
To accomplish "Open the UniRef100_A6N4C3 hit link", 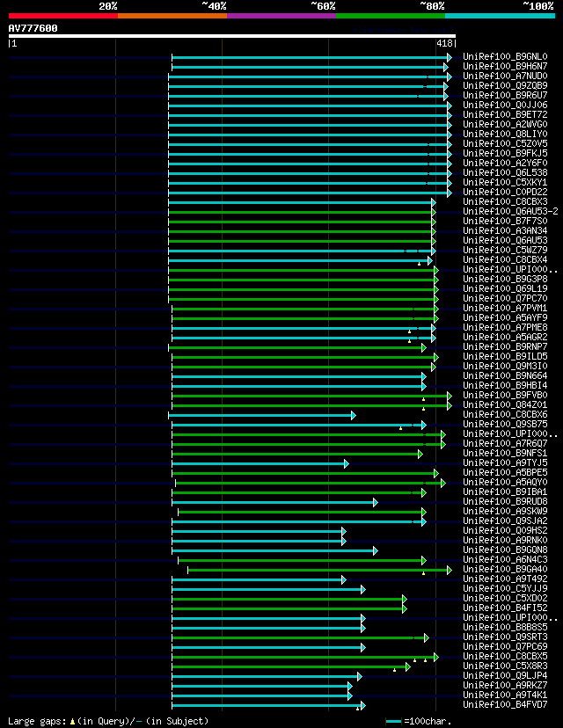I will pos(505,560).
